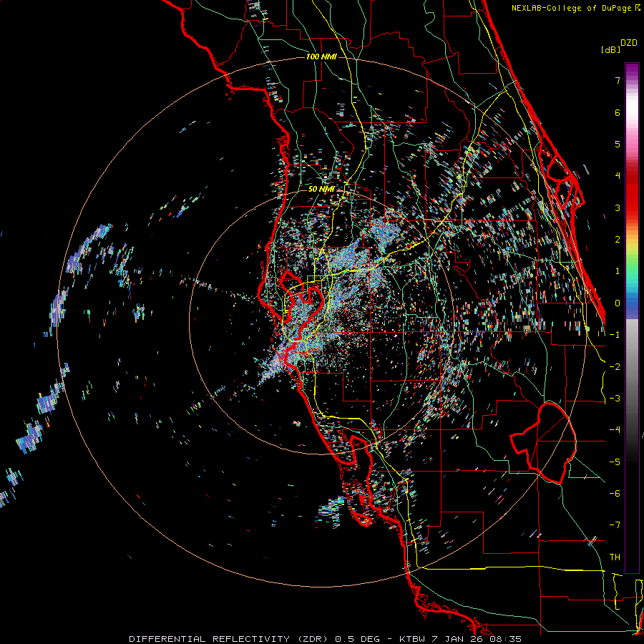
Task: Click the -2 value on the legend
Action: click(615, 367)
